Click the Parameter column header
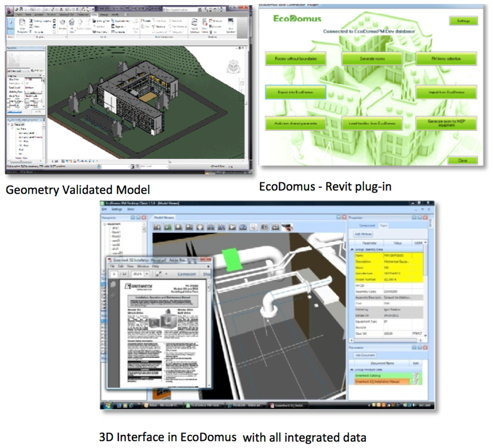This screenshot has width=493, height=448. click(369, 243)
